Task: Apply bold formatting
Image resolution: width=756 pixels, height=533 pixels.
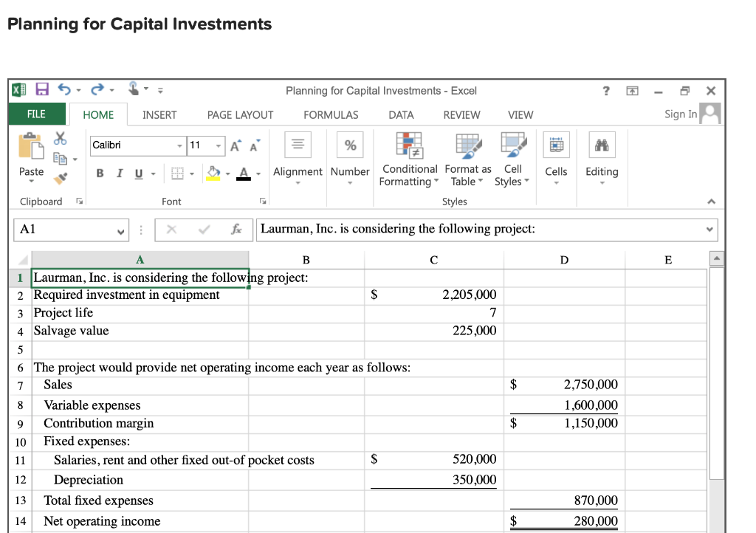Action: pyautogui.click(x=100, y=173)
